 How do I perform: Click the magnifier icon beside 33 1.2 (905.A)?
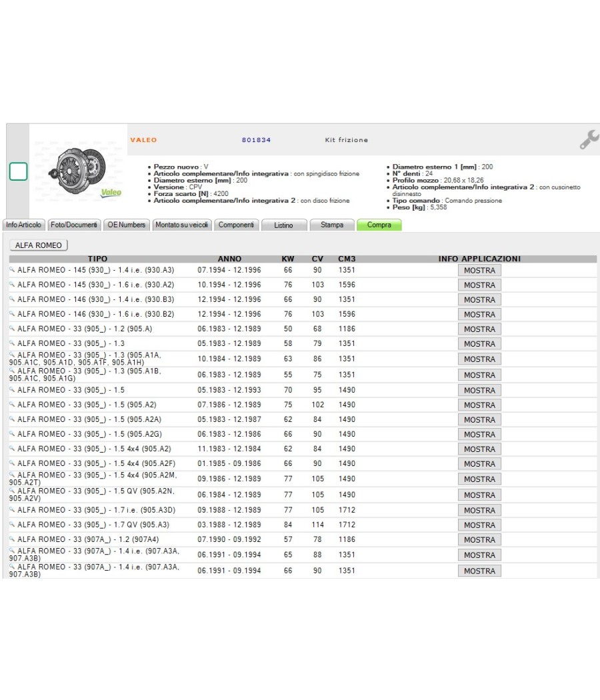(x=12, y=329)
